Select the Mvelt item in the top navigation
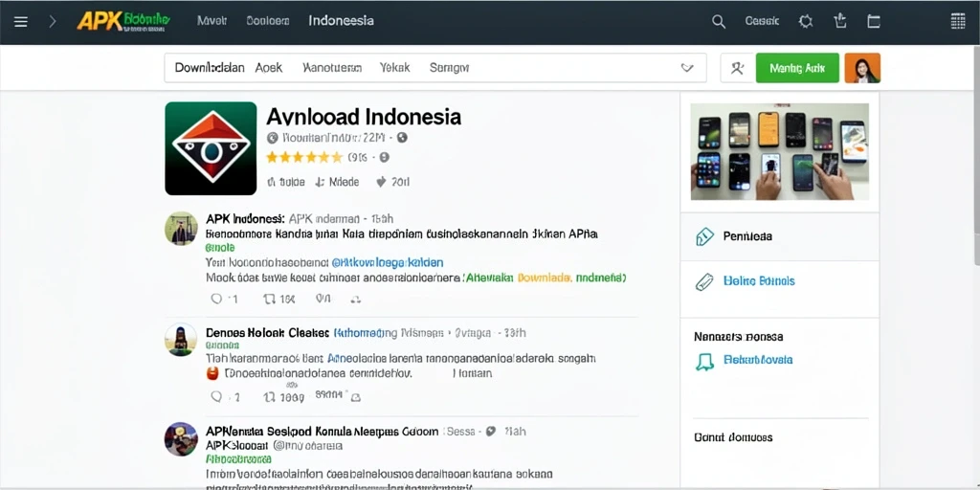The image size is (980, 490). pos(212,21)
